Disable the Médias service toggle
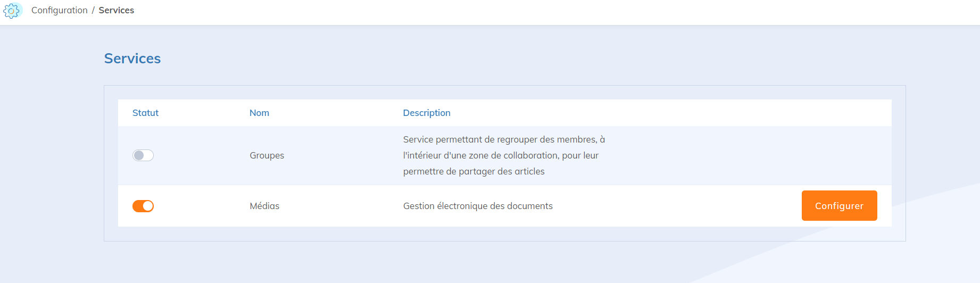Viewport: 980px width, 283px height. coord(143,206)
